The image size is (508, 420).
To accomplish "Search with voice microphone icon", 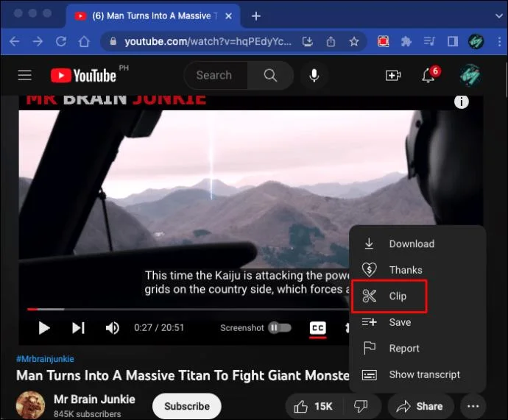I will point(314,75).
